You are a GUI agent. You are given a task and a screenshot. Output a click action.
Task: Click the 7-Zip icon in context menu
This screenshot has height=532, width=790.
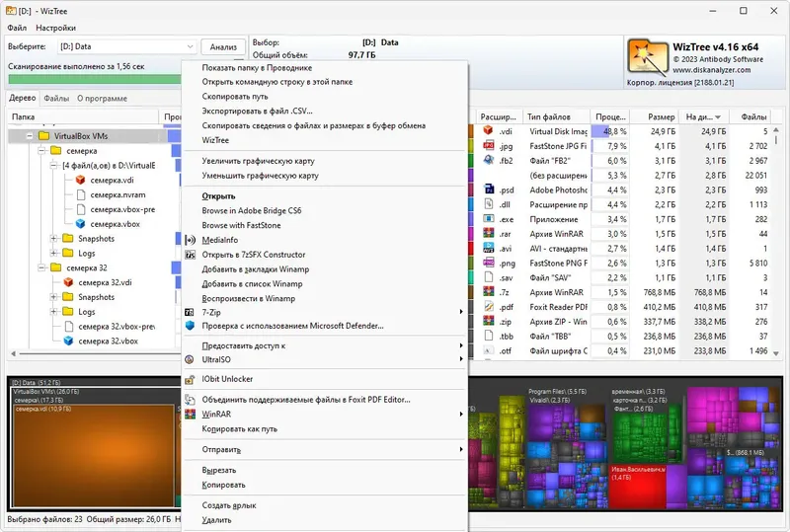point(190,312)
